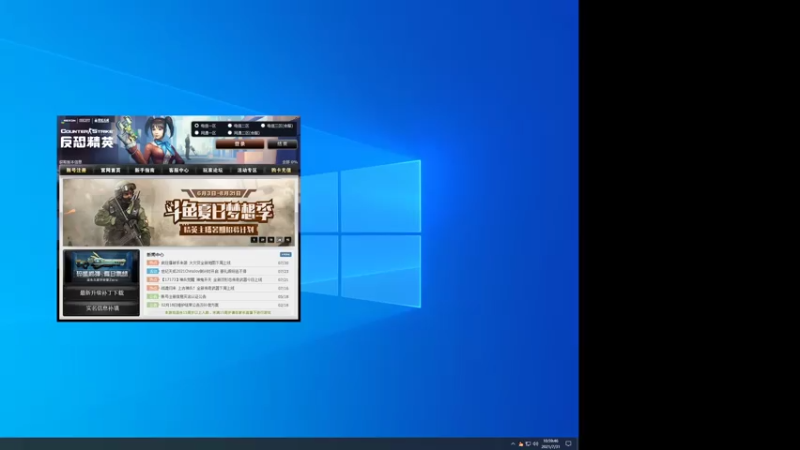The width and height of the screenshot is (800, 450).
Task: Open the 官网首页 nav tab
Action: coord(111,170)
